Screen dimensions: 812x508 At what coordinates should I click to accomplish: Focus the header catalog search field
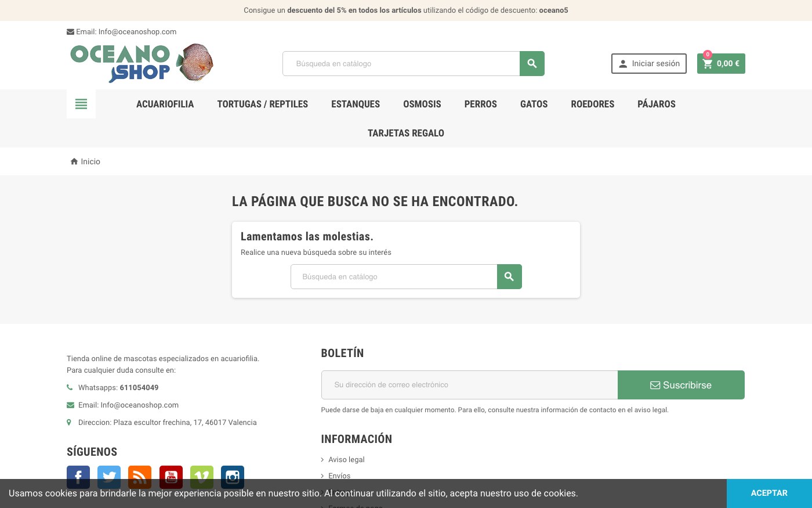[401, 64]
